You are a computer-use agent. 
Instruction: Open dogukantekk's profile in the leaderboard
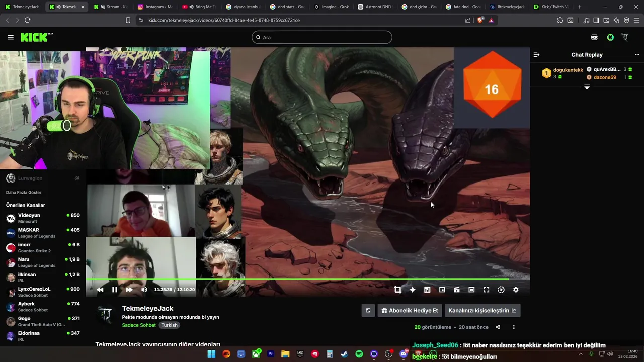pos(568,70)
